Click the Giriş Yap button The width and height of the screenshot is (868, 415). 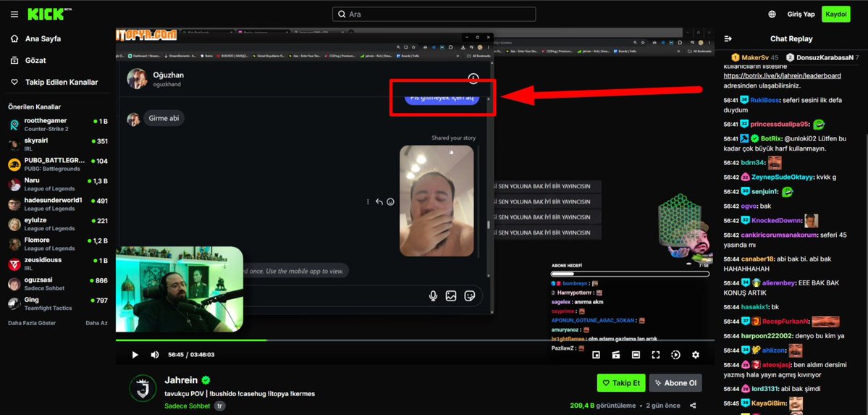801,14
